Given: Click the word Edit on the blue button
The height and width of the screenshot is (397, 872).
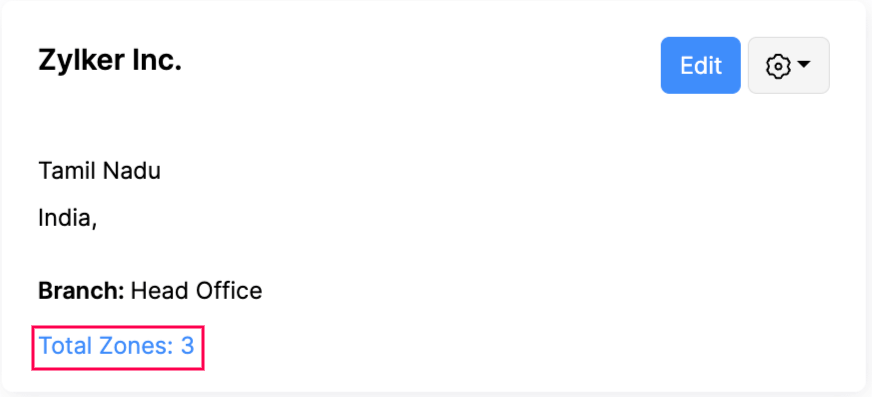Looking at the screenshot, I should point(701,66).
